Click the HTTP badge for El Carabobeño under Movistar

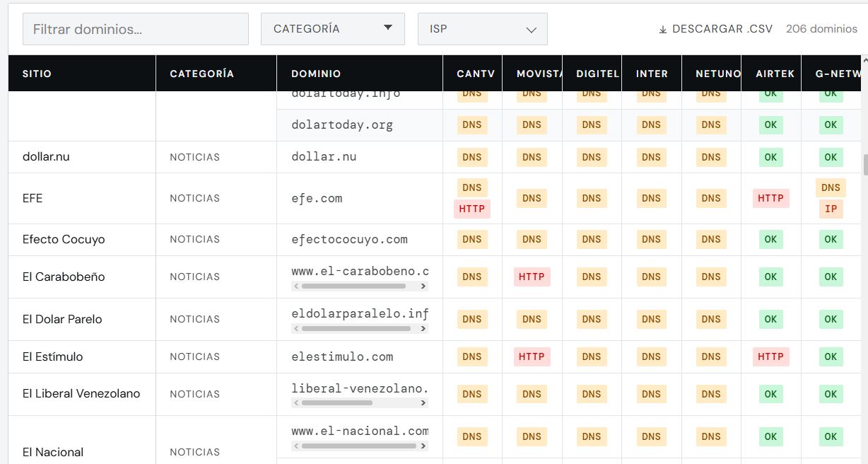532,277
